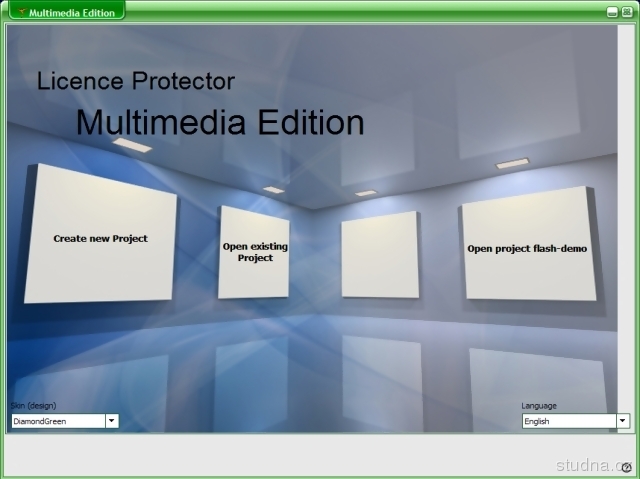Expand the Skin (design) dropdown arrow
Image resolution: width=640 pixels, height=479 pixels.
(x=112, y=421)
